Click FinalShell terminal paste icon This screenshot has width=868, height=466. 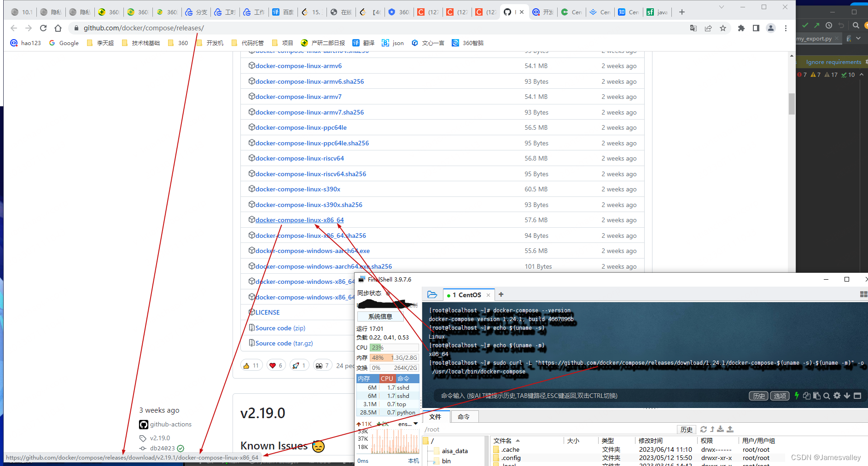coord(817,396)
